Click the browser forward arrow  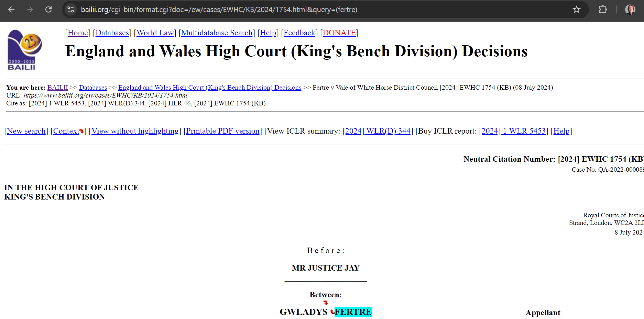(x=30, y=9)
